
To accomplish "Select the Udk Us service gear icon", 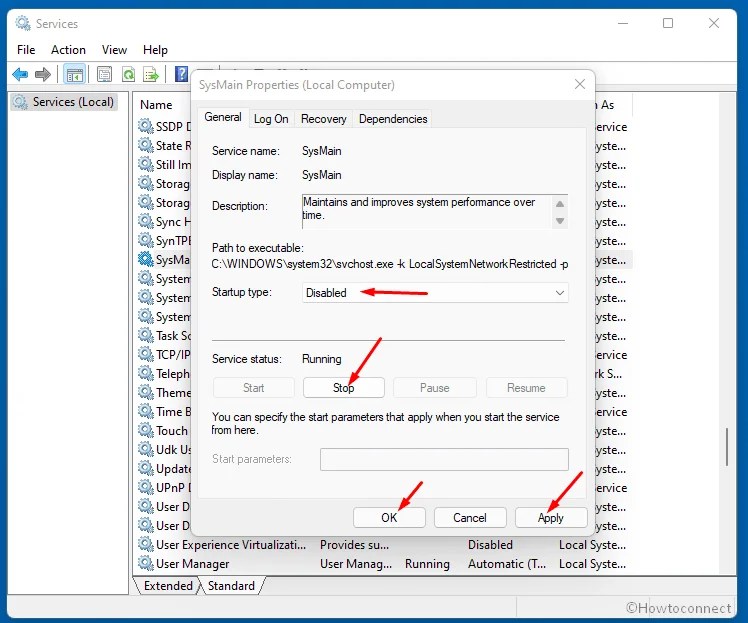I will click(x=145, y=449).
